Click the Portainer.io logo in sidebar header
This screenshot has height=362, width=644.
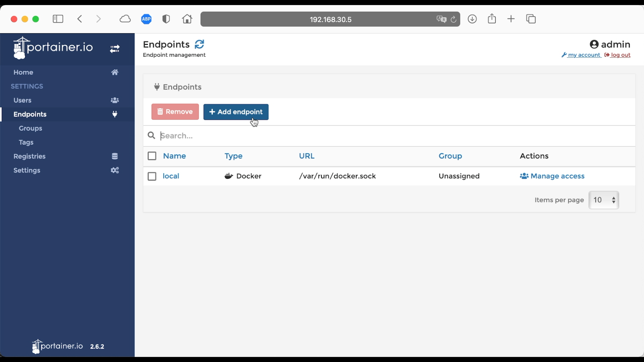pos(53,48)
